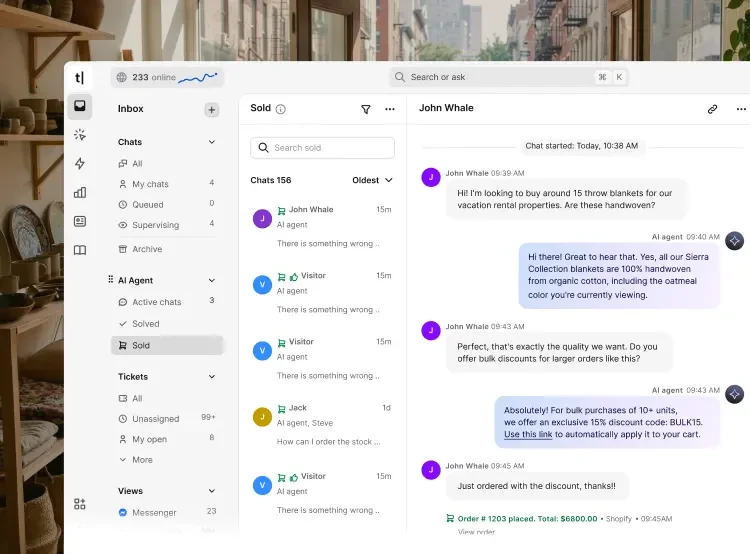Follow the Use this link hyperlink

528,434
